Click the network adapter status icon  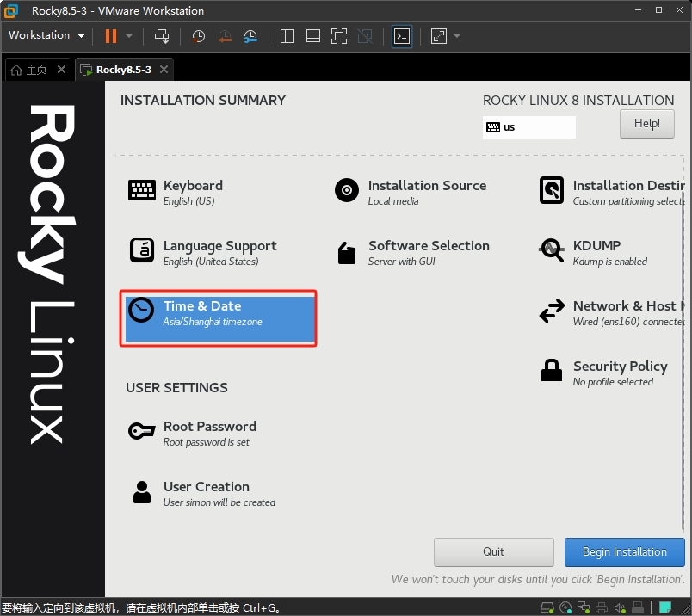(x=584, y=608)
